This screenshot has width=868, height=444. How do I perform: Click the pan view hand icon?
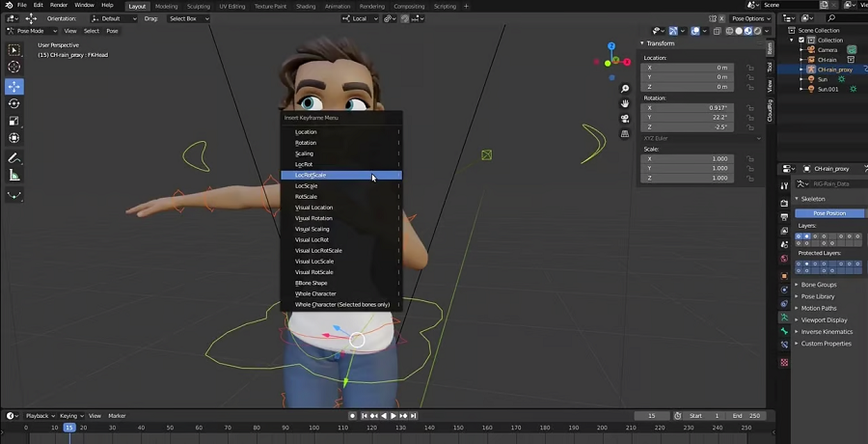(x=625, y=103)
